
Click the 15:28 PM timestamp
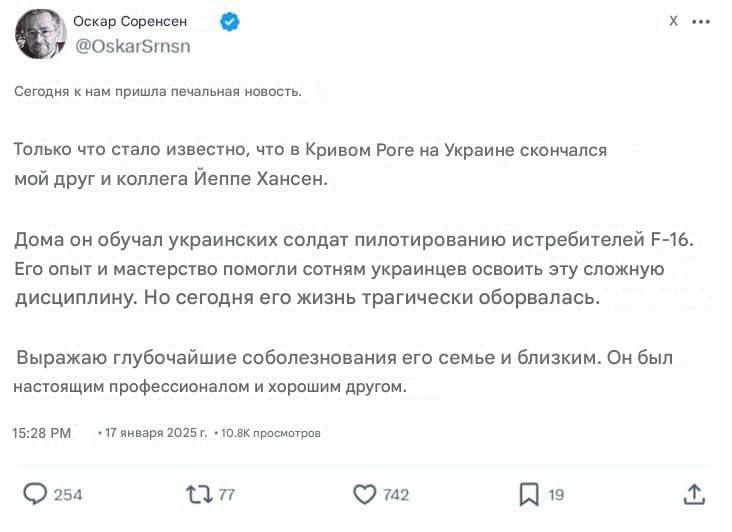tap(42, 433)
